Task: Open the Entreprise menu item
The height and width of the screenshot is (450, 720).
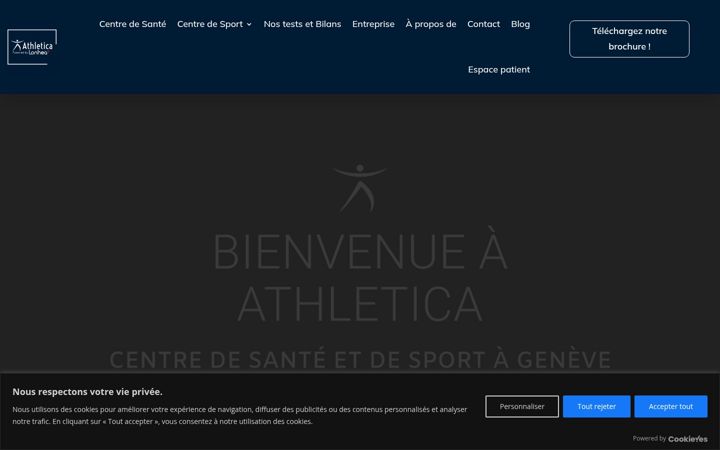Action: tap(373, 24)
